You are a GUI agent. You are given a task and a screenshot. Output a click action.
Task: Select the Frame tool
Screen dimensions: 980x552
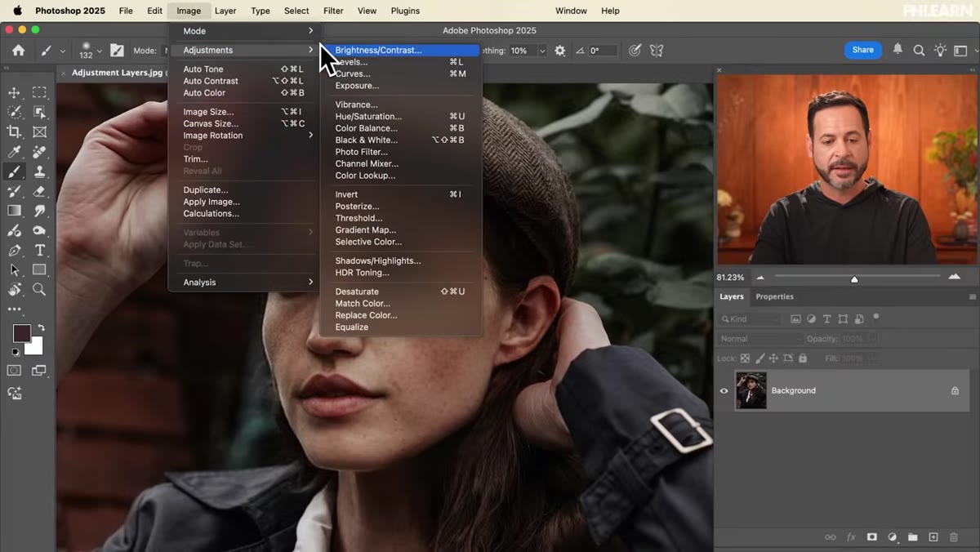point(39,131)
